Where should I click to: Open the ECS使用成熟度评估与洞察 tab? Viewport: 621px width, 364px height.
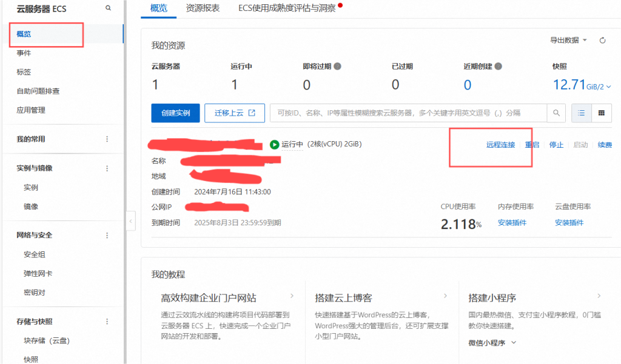(x=287, y=8)
